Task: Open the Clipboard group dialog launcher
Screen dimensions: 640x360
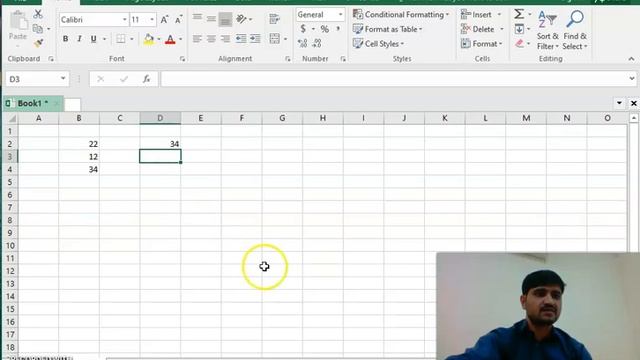Action: 51,59
